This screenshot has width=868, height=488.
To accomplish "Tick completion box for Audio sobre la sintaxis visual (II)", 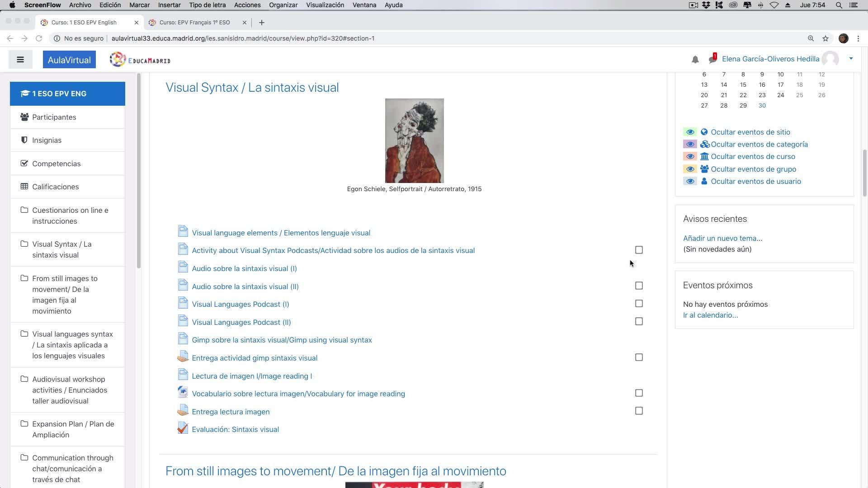I will coord(639,286).
